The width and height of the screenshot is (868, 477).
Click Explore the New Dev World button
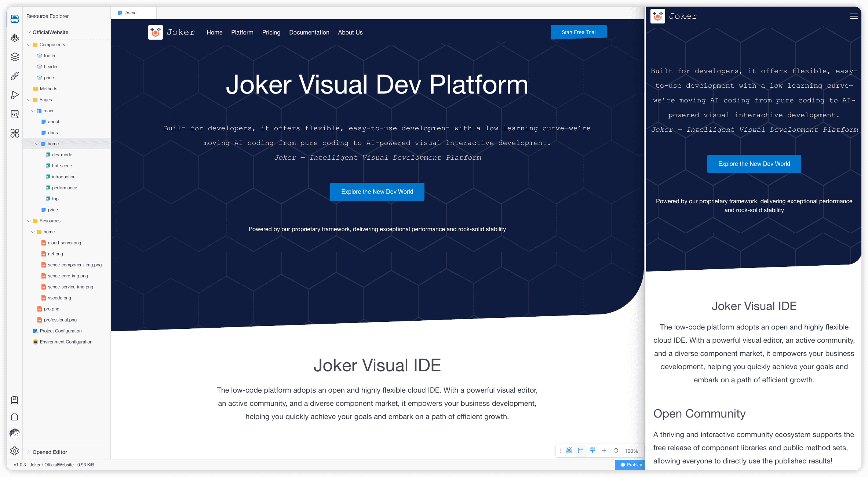coord(377,192)
